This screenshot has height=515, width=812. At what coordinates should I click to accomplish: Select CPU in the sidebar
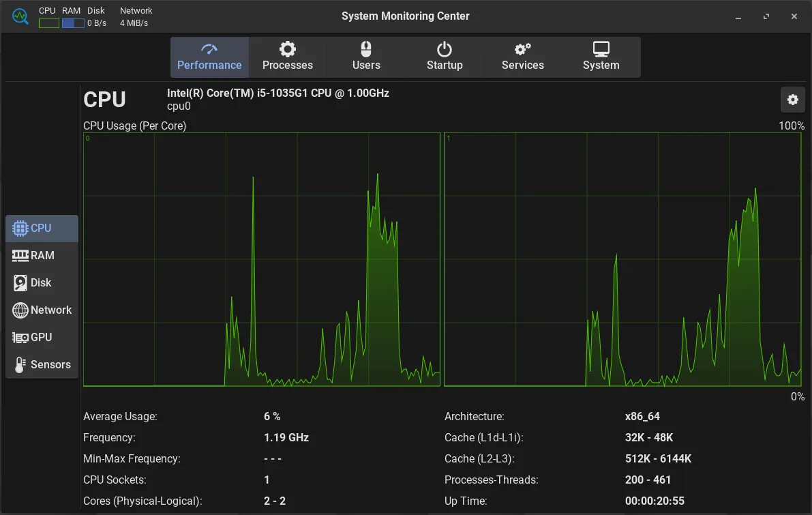[42, 229]
